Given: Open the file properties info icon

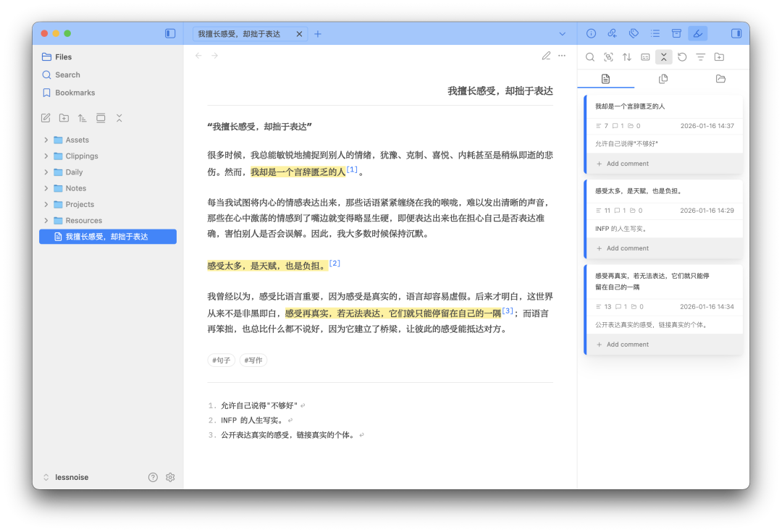Looking at the screenshot, I should tap(591, 33).
